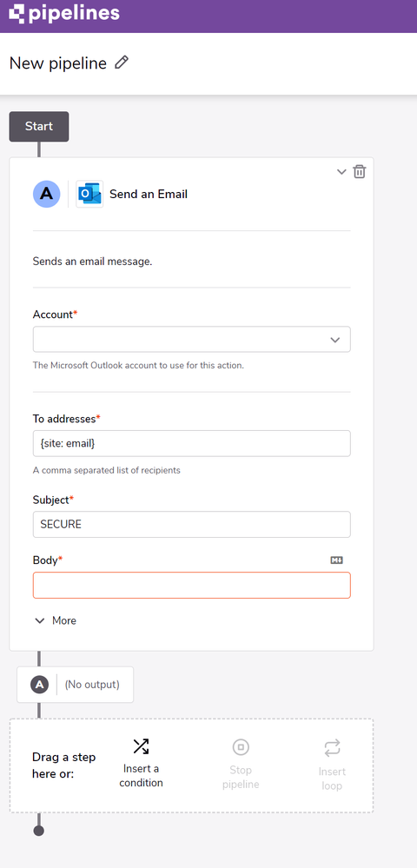Screen dimensions: 417x868
Task: Click the pipelines logo in header
Action: 64,14
